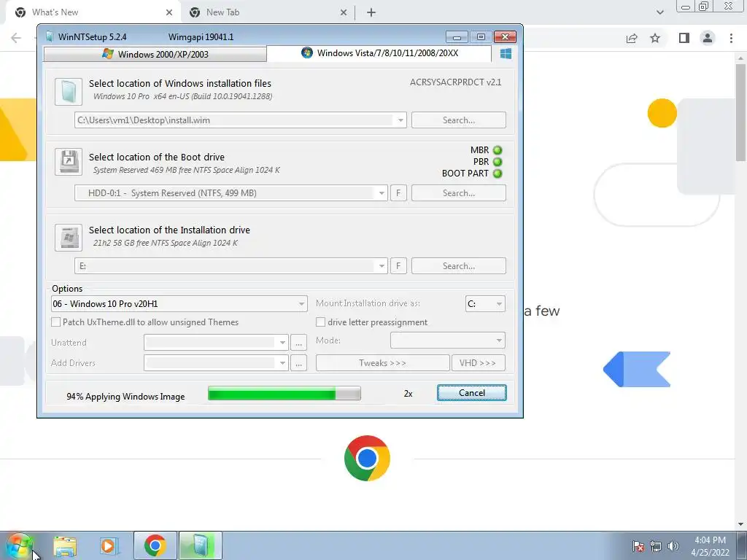Image resolution: width=747 pixels, height=560 pixels.
Task: Click Chrome back arrow
Action: pos(16,38)
